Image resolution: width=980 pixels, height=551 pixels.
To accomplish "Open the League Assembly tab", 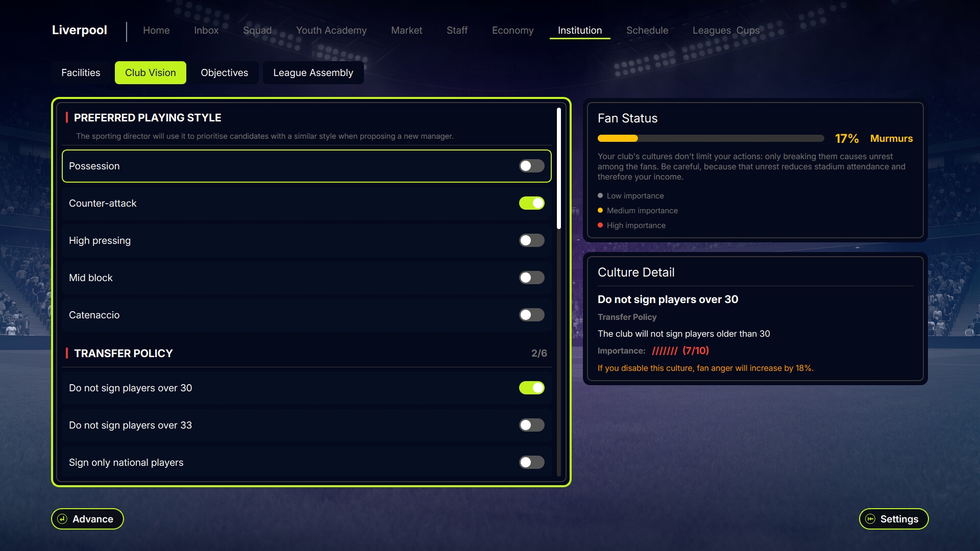I will [313, 72].
